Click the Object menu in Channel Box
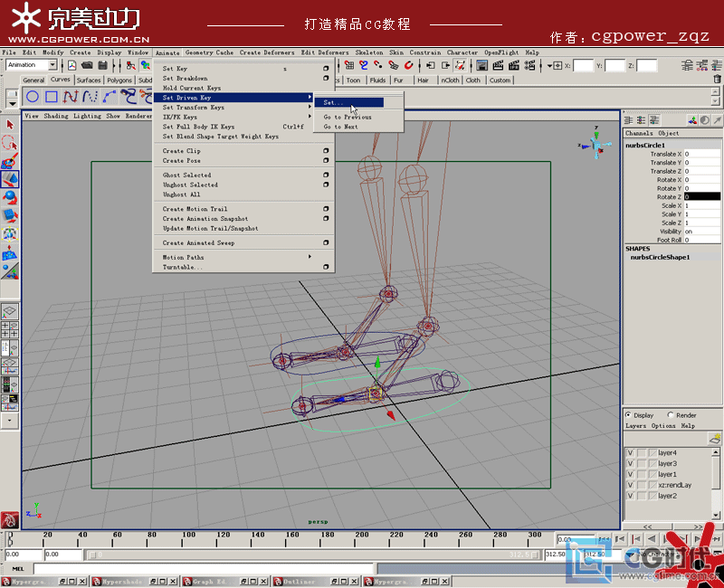The width and height of the screenshot is (724, 588). point(668,133)
